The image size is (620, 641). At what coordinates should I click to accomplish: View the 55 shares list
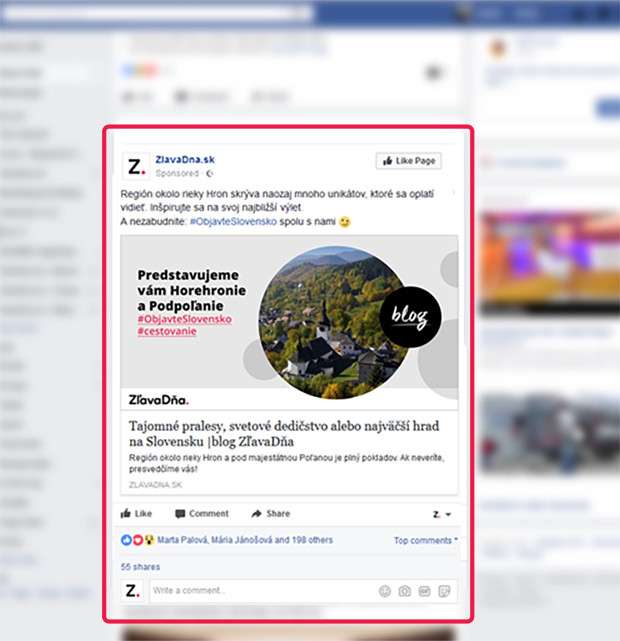click(140, 566)
